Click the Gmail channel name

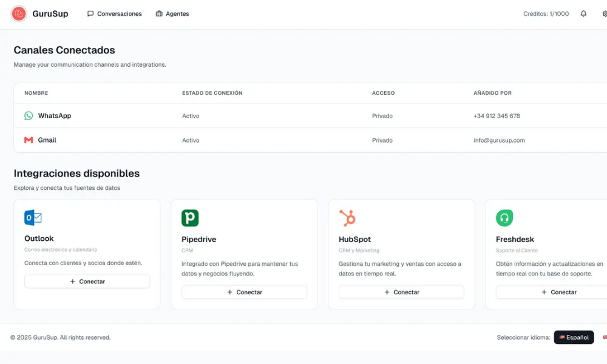click(x=47, y=140)
